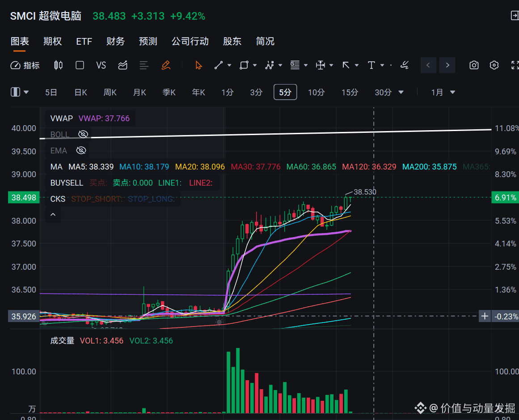Open the VS compare tool
Screen dimensions: 519x420
point(101,65)
